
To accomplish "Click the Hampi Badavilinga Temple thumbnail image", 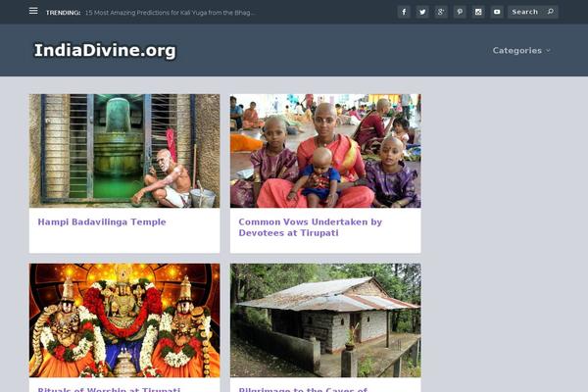I will point(124,151).
